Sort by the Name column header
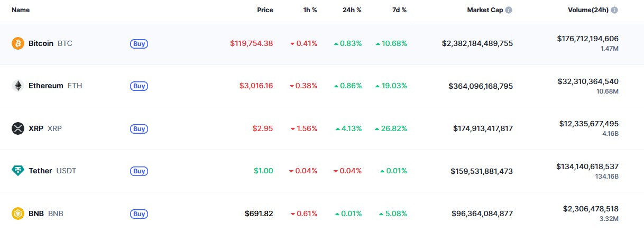This screenshot has height=232, width=644. 21,10
